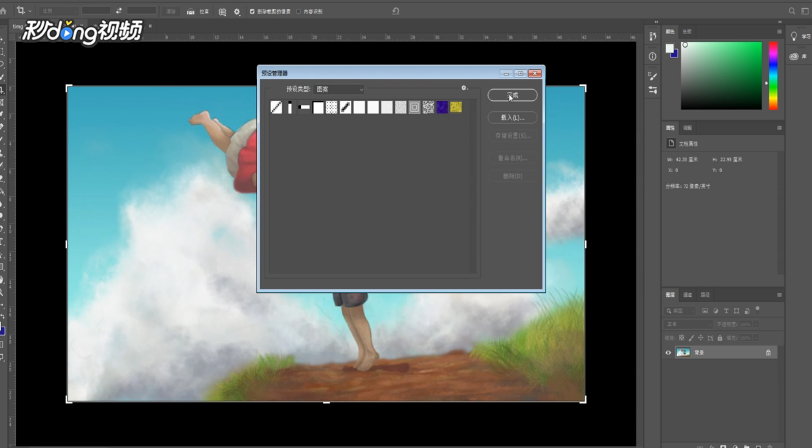Lock transparent pixels in Layers panel
The image size is (812, 448).
682,338
